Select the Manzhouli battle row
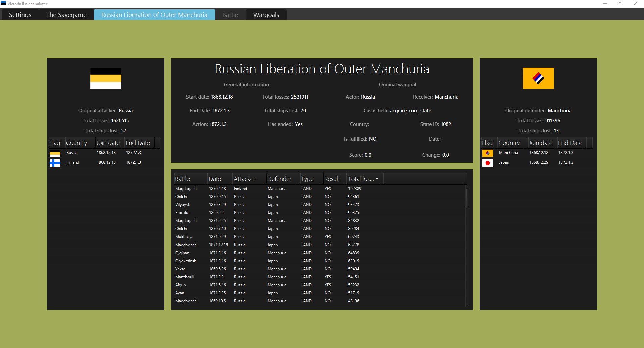 click(320, 277)
